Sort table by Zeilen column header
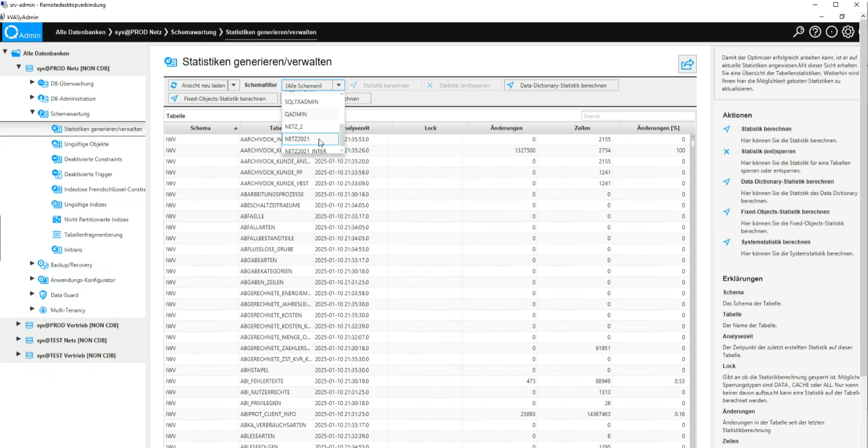Viewport: 868px width, 448px height. point(582,128)
